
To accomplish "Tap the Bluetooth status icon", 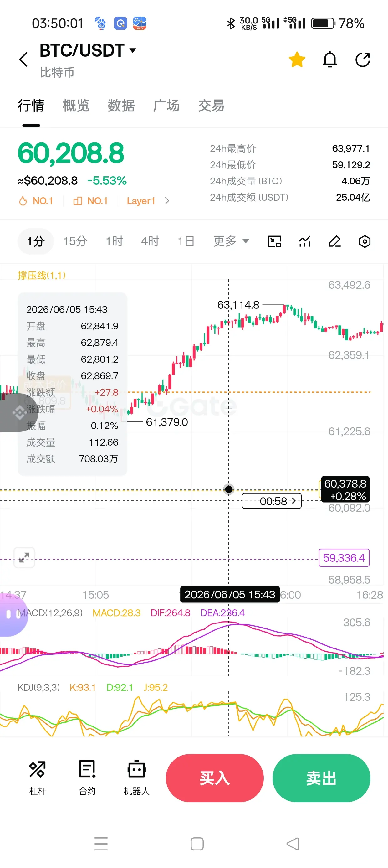I will pyautogui.click(x=231, y=23).
